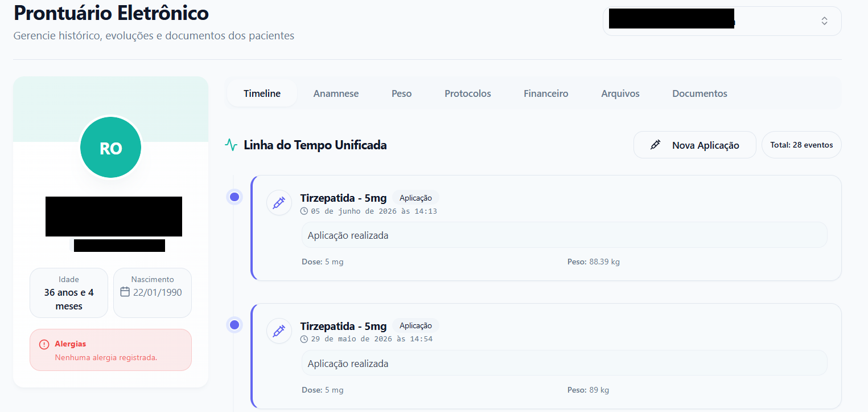Click the syringe icon on the June 5 application
This screenshot has height=412, width=868.
tap(279, 203)
